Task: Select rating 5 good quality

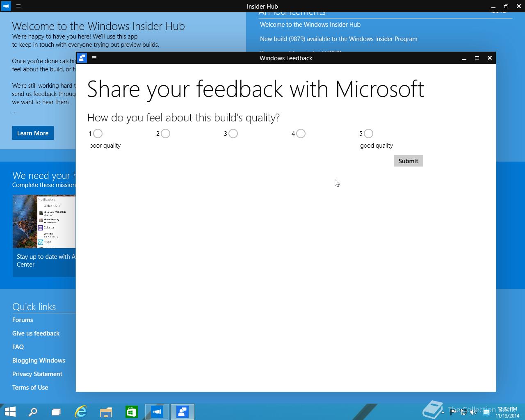Action: coord(368,133)
